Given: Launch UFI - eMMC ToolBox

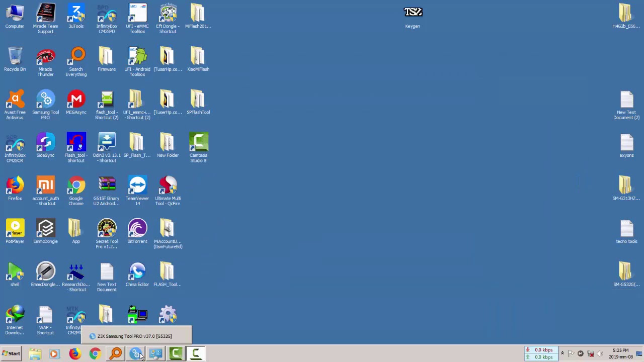Looking at the screenshot, I should click(x=137, y=19).
